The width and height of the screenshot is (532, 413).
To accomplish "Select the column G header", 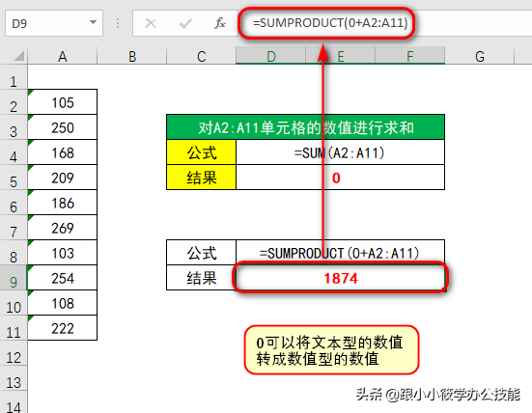I will (480, 56).
